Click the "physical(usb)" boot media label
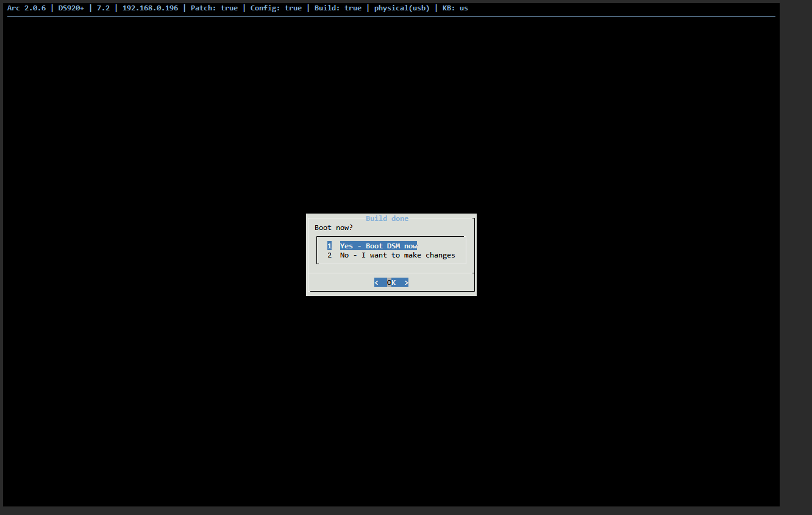 pos(402,8)
